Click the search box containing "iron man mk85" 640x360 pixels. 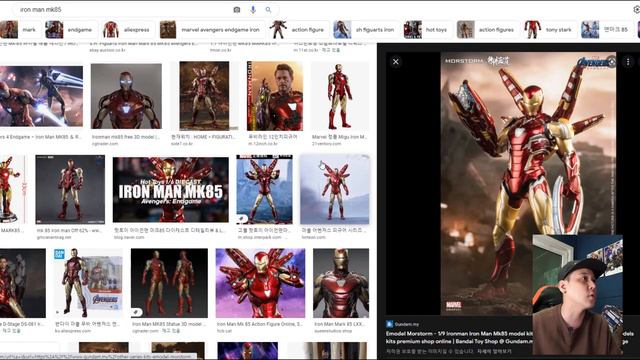145,9
